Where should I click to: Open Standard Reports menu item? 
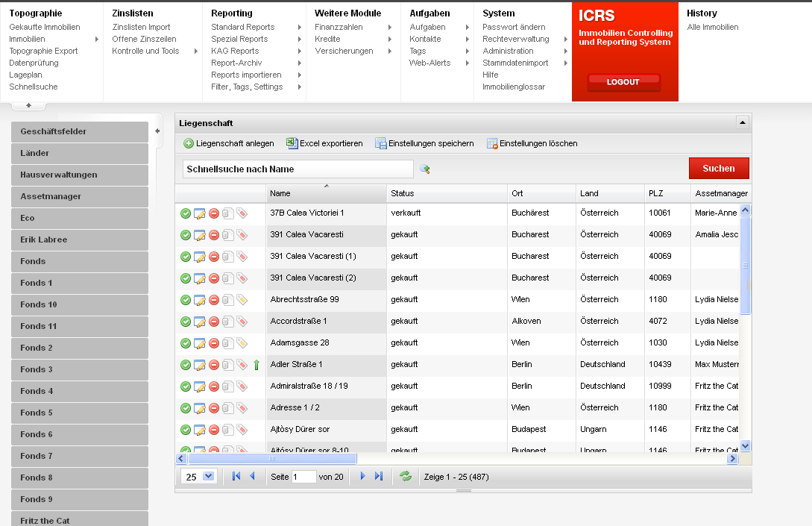point(243,27)
